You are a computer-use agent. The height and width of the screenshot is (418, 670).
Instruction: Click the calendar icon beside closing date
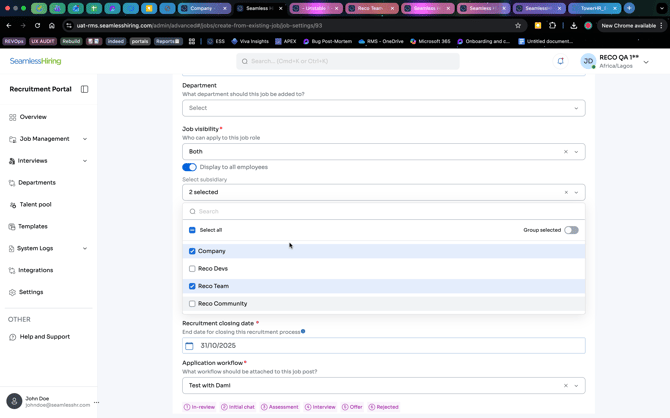189,346
